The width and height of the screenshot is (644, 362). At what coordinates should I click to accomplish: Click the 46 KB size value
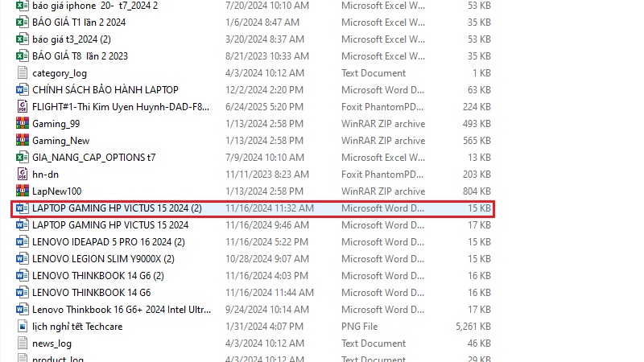[479, 343]
